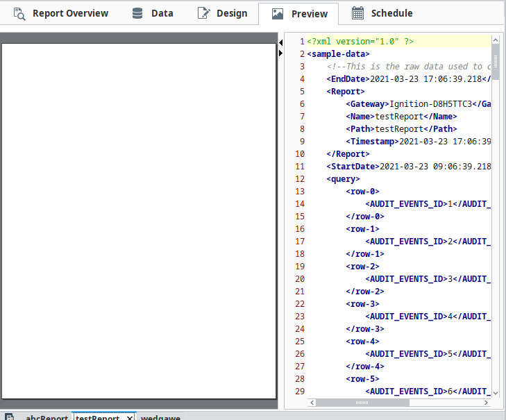The image size is (506, 420).
Task: Click the horizontal scrollbar thumb
Action: click(x=362, y=403)
